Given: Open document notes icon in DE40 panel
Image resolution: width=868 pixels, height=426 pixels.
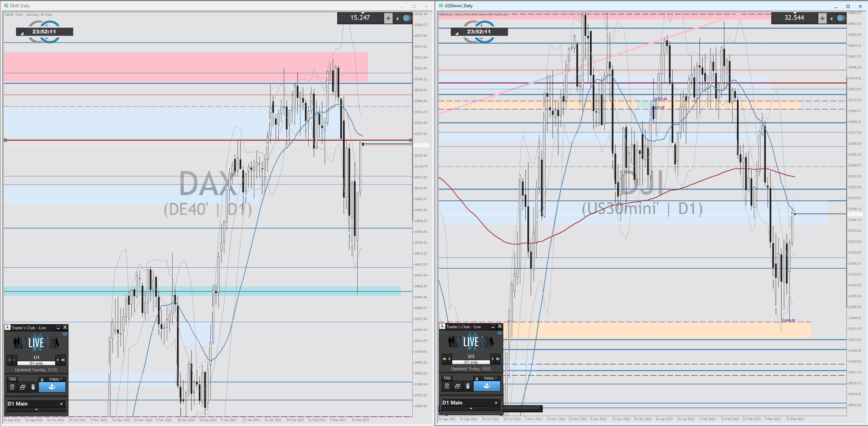Looking at the screenshot, I should [x=12, y=387].
